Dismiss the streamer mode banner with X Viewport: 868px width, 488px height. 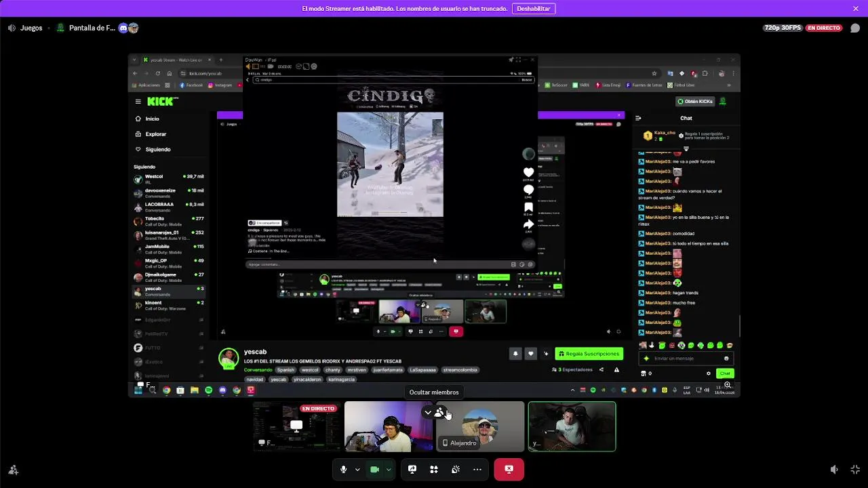tap(856, 9)
